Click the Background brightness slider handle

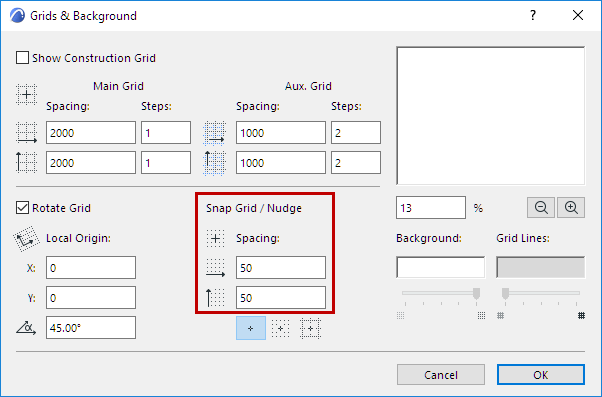476,293
